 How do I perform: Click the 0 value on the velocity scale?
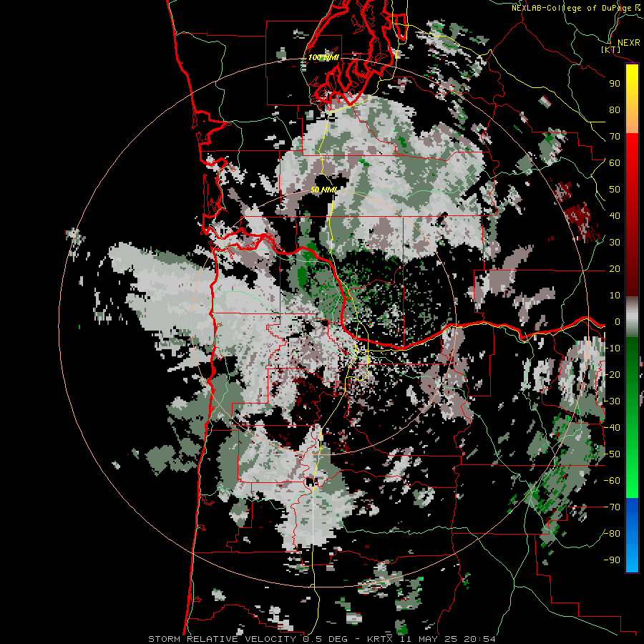(x=618, y=322)
